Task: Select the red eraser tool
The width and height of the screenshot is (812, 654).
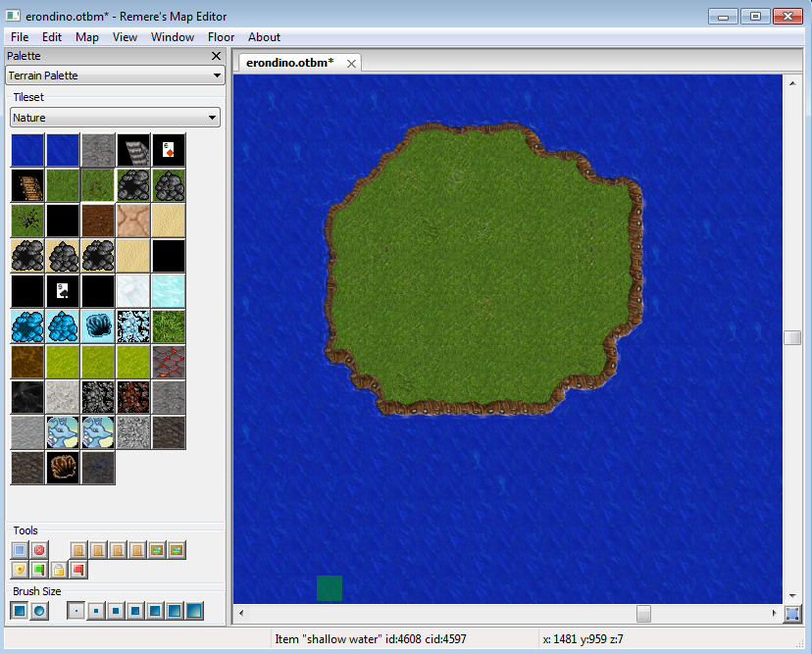Action: (39, 550)
